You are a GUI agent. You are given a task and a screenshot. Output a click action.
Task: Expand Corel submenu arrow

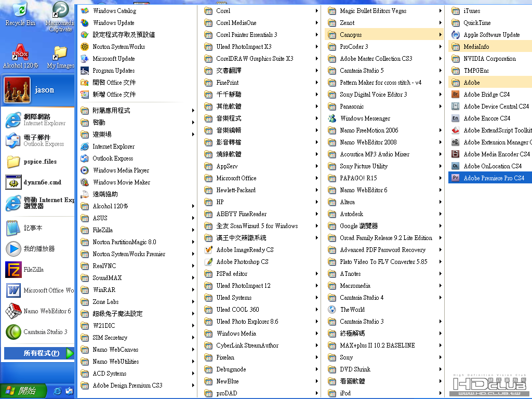[x=316, y=11]
